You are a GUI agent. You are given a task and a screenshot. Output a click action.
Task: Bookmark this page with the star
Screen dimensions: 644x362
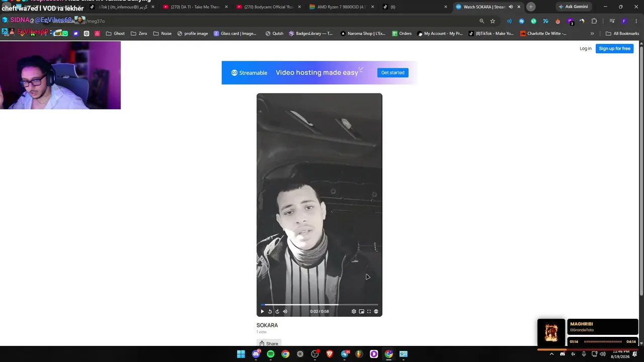pos(493,21)
